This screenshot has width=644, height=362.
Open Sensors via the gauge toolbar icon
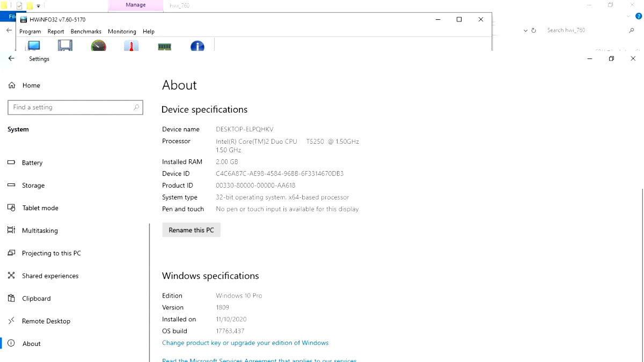(x=99, y=46)
